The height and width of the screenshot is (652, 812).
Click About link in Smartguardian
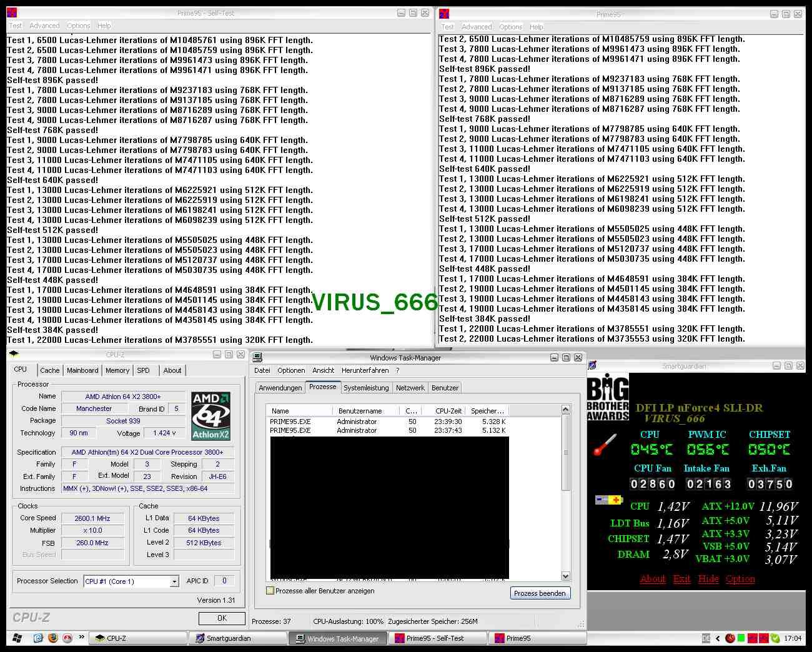click(x=653, y=579)
